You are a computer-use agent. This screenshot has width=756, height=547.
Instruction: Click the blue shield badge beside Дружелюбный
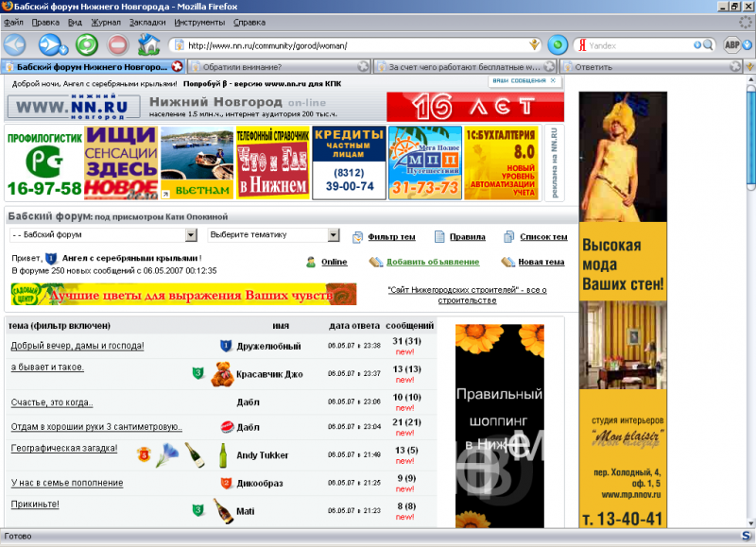click(226, 346)
